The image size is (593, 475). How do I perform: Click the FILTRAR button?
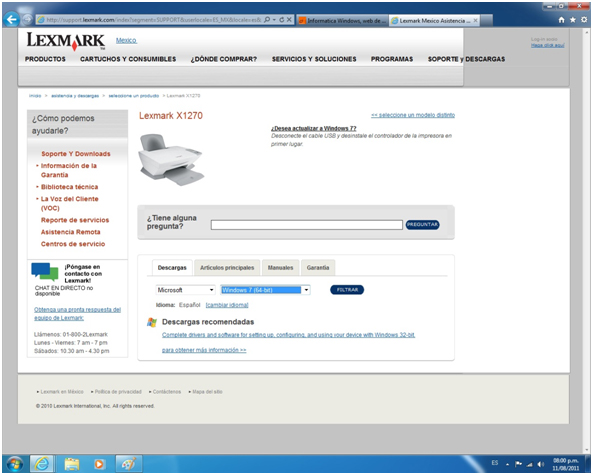(347, 290)
